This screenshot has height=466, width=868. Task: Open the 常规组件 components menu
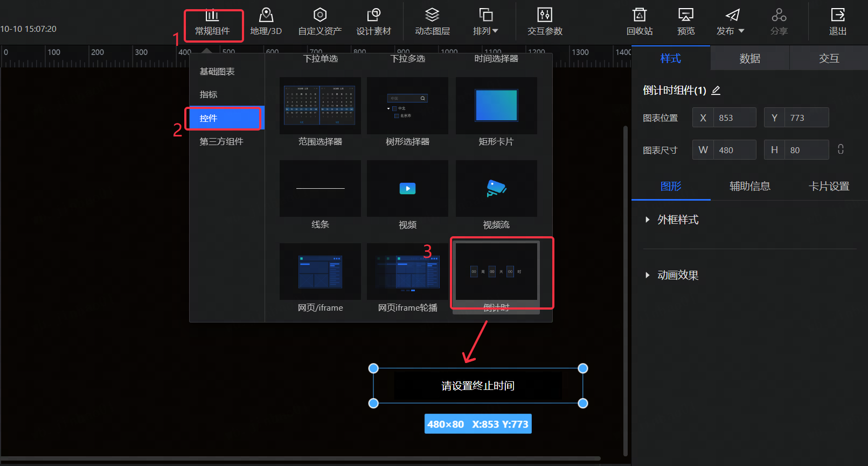pos(212,23)
